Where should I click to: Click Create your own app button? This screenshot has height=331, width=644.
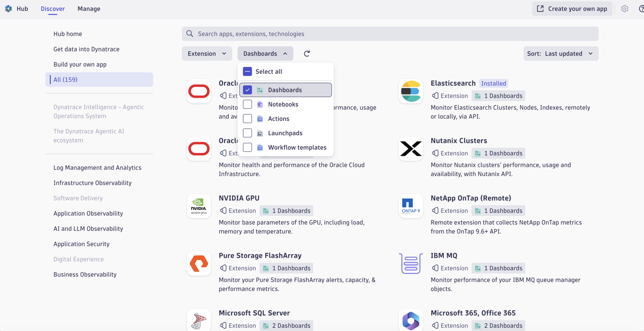tap(572, 8)
